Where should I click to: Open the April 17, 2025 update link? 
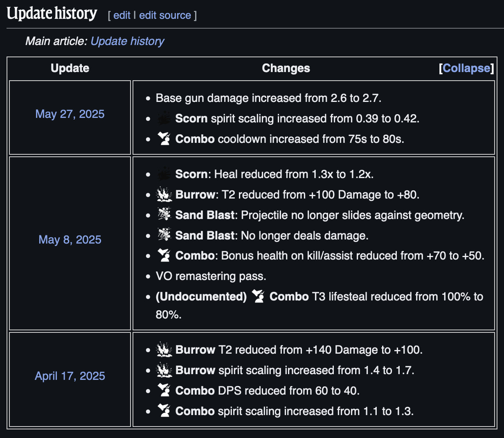(x=70, y=376)
